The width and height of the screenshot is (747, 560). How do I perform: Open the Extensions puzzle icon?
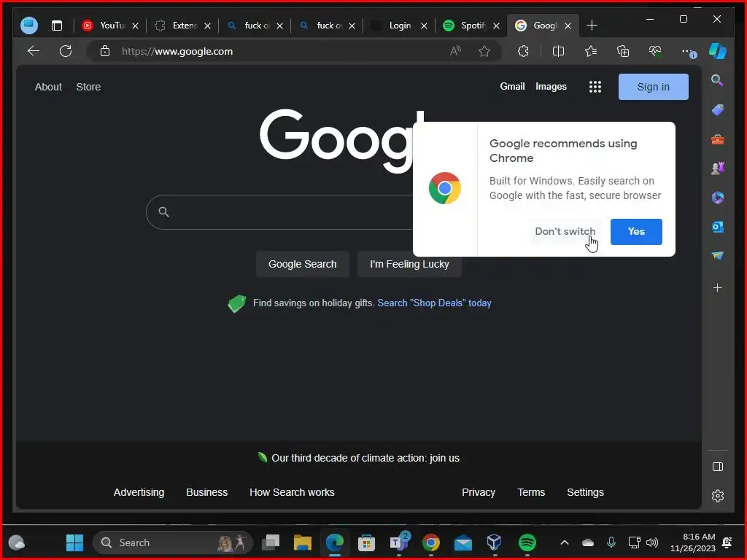(x=523, y=51)
